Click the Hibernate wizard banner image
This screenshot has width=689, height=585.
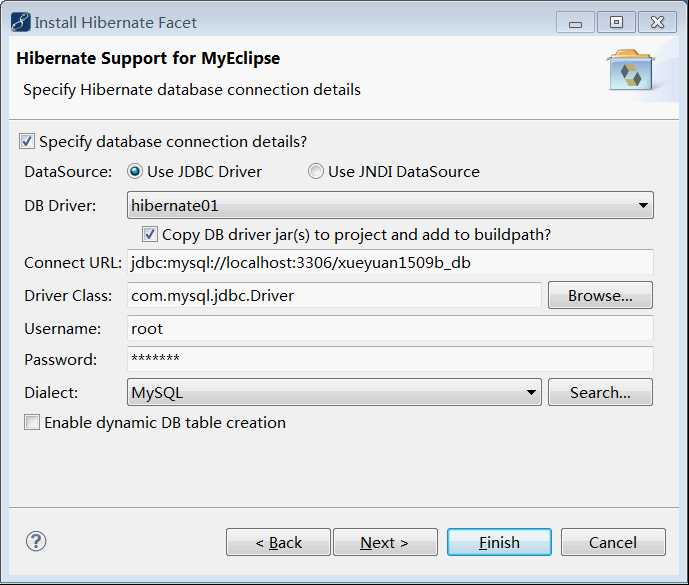631,70
